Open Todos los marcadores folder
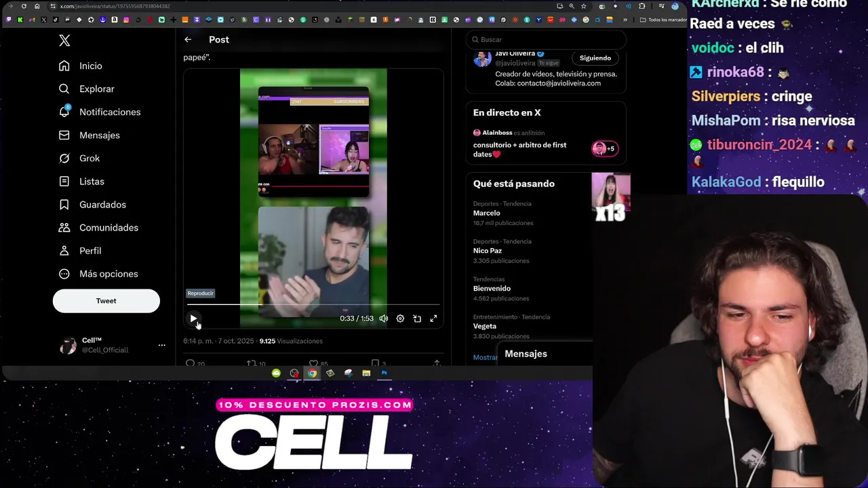The height and width of the screenshot is (488, 868). coord(663,20)
